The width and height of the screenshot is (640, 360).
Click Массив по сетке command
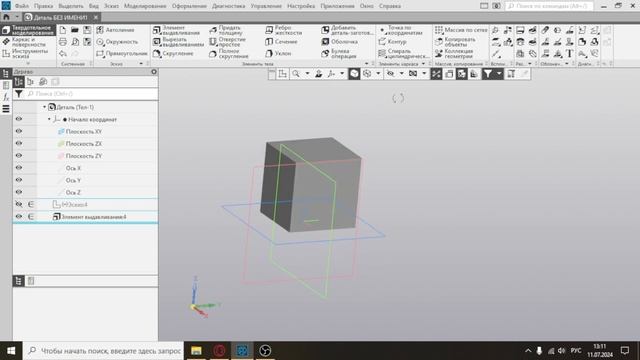[461, 30]
